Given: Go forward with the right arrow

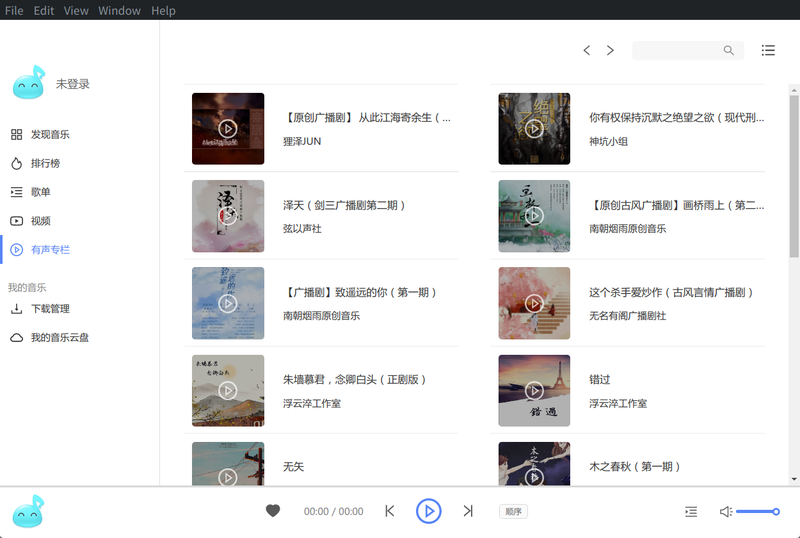Looking at the screenshot, I should [610, 50].
